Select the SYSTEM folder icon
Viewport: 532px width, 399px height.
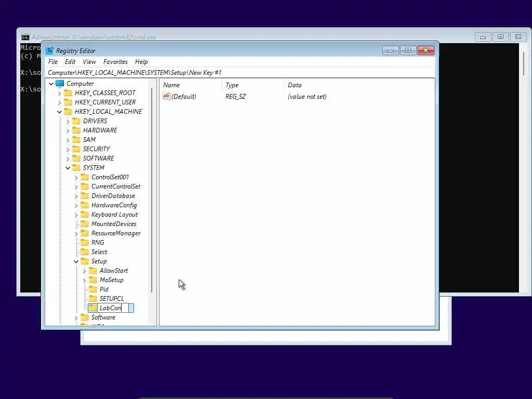tap(77, 168)
